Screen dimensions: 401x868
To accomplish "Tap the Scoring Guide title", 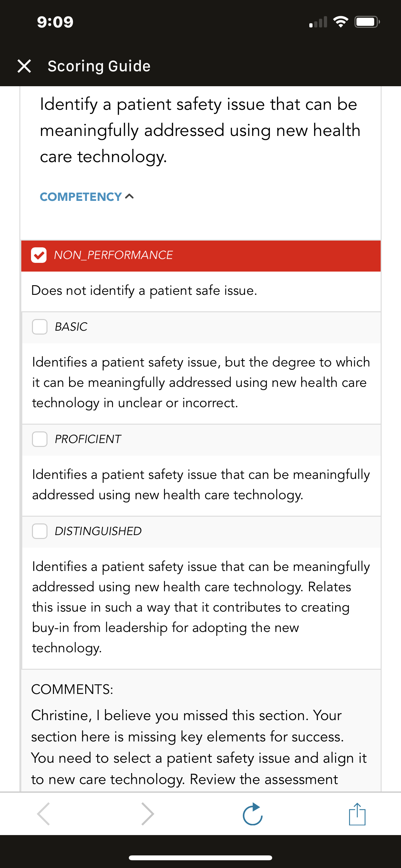I will 99,66.
